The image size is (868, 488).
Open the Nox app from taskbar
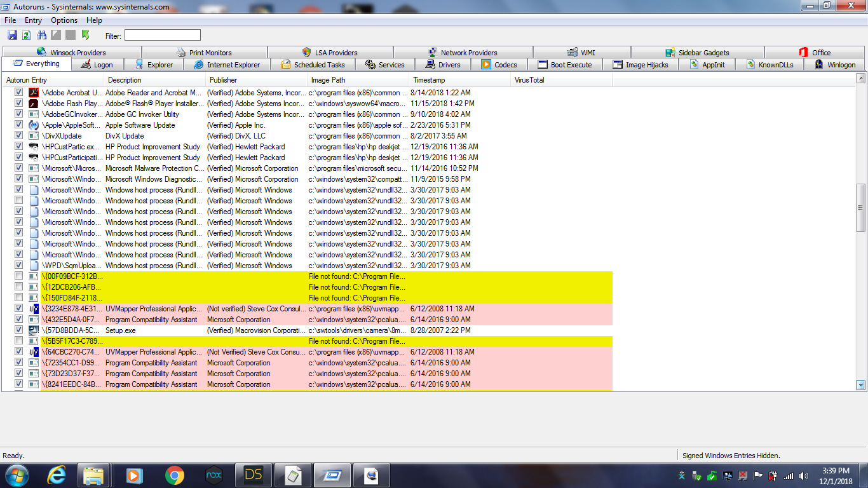(x=214, y=475)
